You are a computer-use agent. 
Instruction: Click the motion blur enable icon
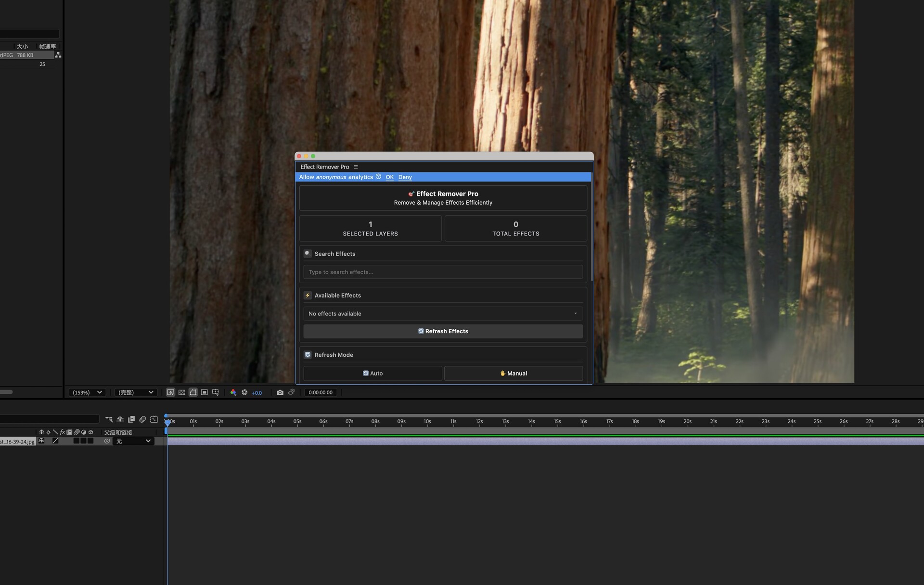click(x=142, y=419)
